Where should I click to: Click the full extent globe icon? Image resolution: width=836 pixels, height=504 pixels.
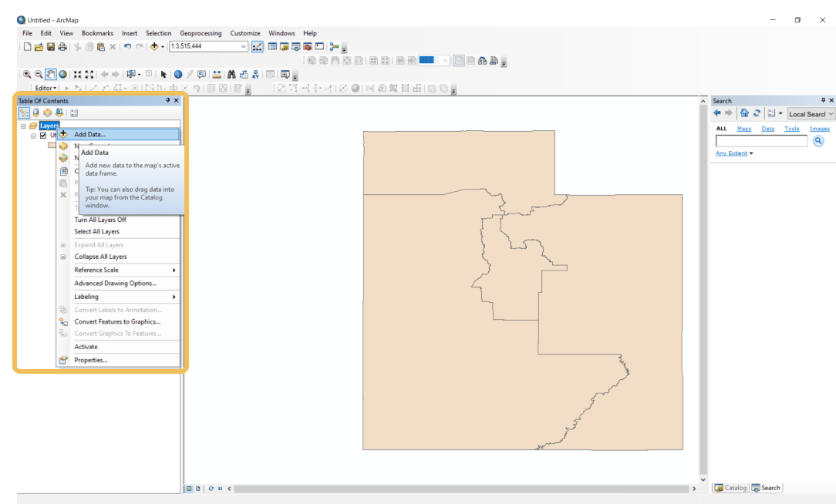click(x=62, y=75)
